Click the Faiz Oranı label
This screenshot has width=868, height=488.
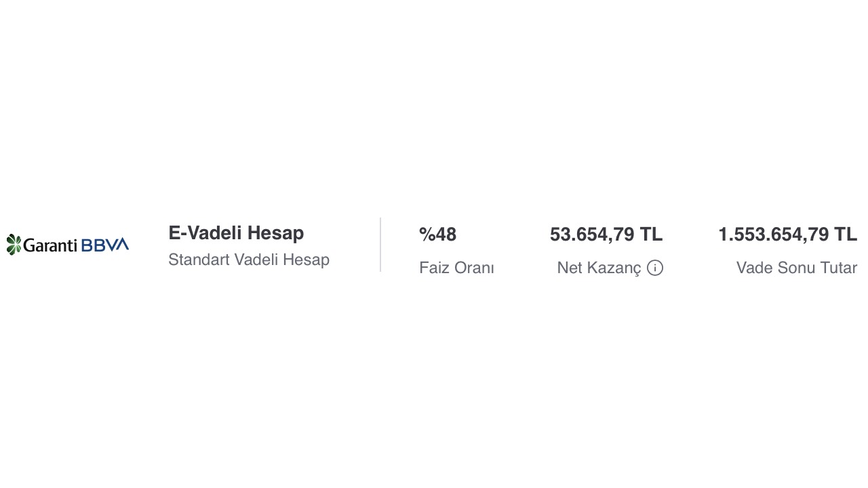[456, 268]
